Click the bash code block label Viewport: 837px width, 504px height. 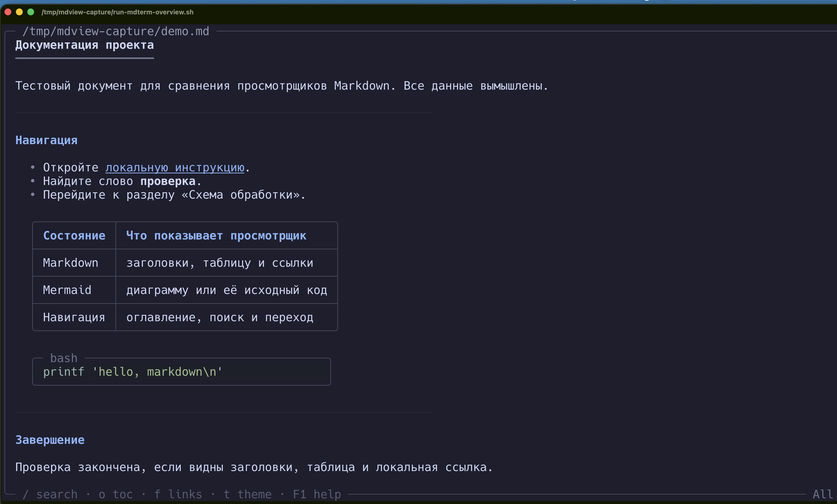(64, 358)
